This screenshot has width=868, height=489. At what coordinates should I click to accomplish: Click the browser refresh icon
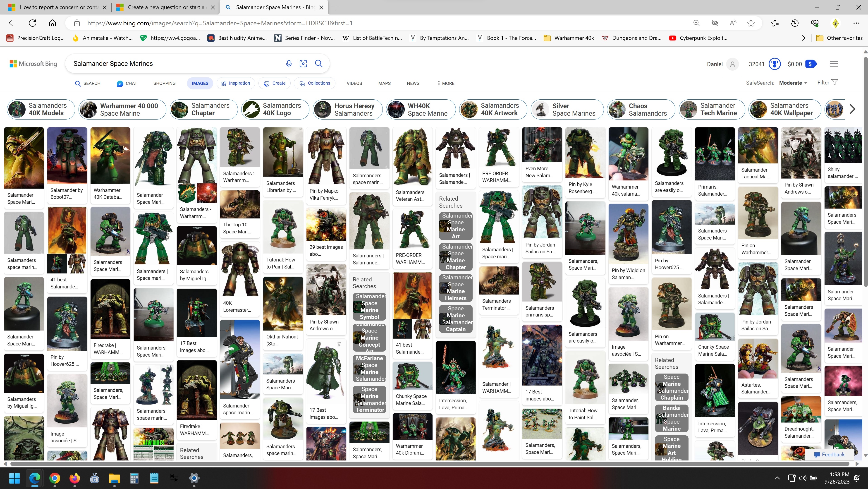click(33, 23)
